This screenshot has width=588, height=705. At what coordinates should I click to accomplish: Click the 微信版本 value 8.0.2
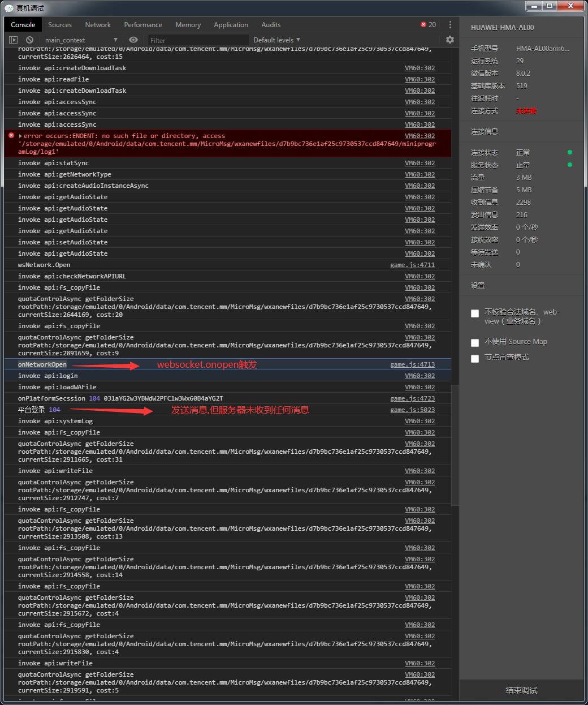click(523, 73)
